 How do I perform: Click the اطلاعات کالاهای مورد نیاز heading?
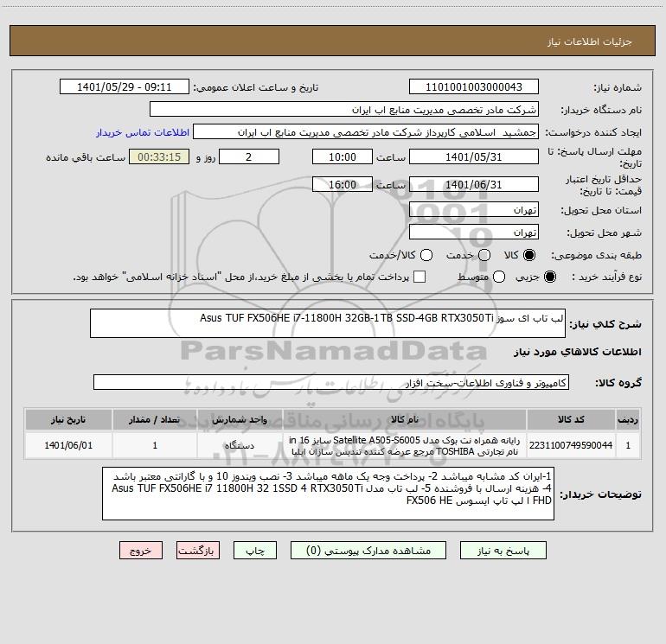tap(577, 352)
